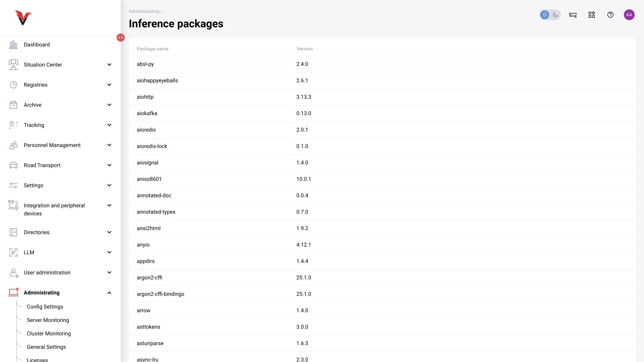Click the Situation Center icon
The height and width of the screenshot is (362, 644).
(13, 65)
